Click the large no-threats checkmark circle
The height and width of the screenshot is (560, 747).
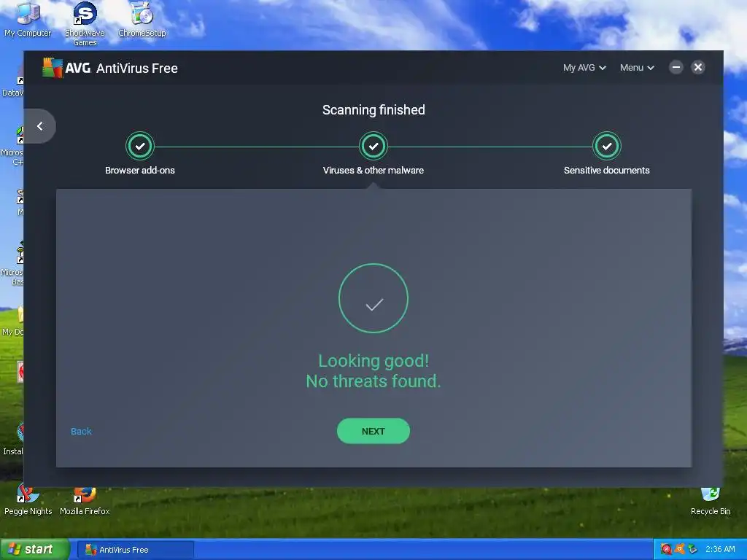pos(373,298)
